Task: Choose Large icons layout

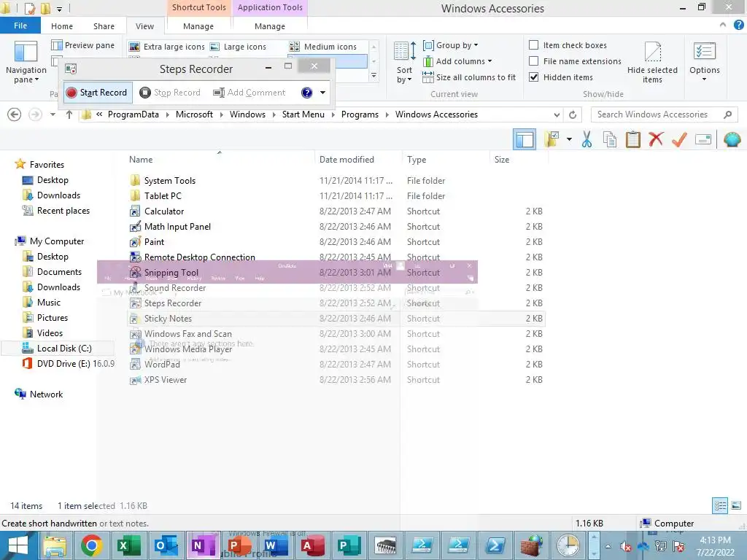Action: point(239,47)
